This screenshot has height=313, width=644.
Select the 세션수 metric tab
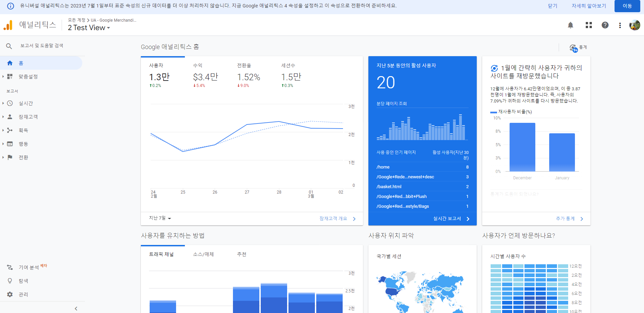295,76
